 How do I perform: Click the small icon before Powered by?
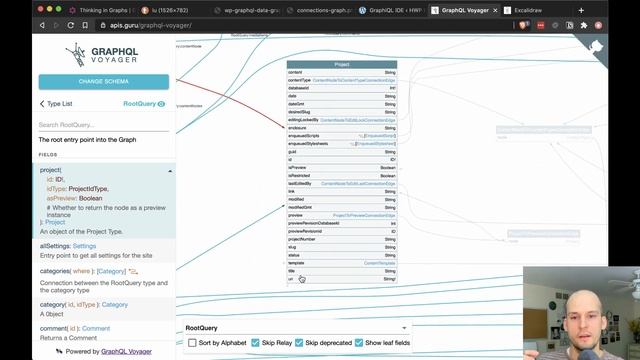pos(59,351)
